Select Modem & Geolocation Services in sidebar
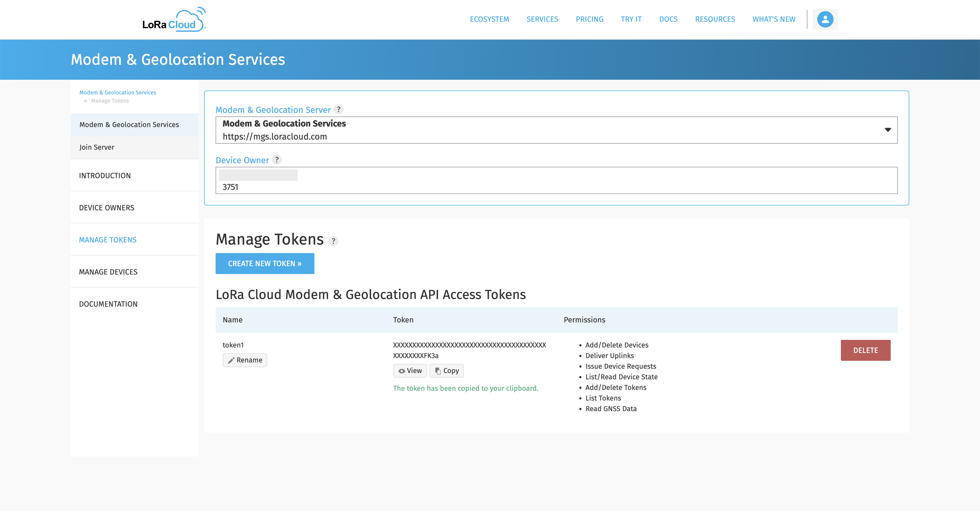The width and height of the screenshot is (980, 511). (x=135, y=125)
